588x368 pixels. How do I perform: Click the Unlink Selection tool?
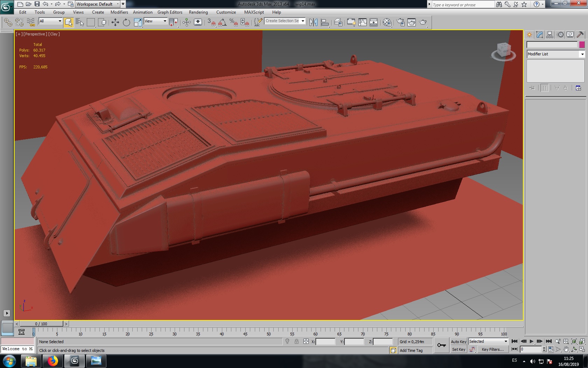coord(19,22)
